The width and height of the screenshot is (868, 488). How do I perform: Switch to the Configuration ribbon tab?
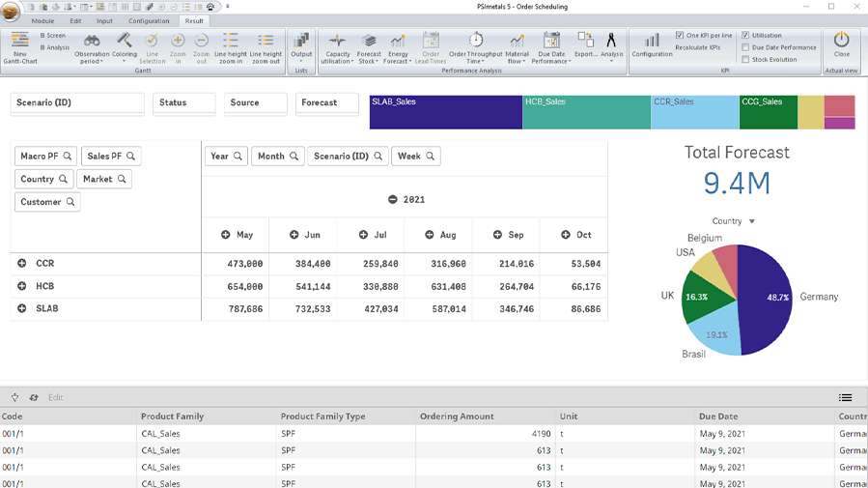[x=149, y=20]
